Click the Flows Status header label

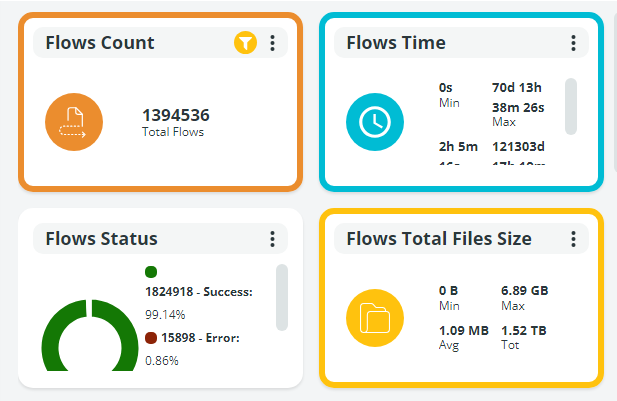click(x=101, y=239)
